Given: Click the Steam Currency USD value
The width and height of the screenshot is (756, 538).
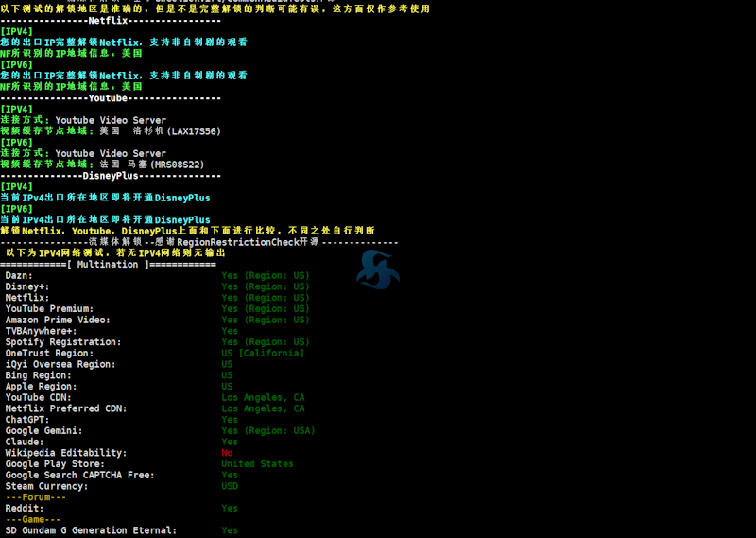Looking at the screenshot, I should (230, 486).
